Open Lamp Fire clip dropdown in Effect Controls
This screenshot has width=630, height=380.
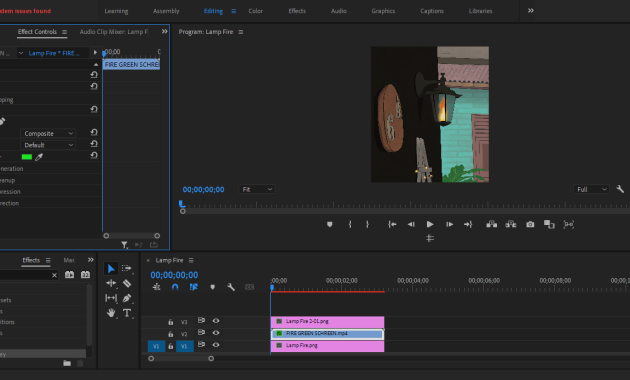[x=21, y=53]
